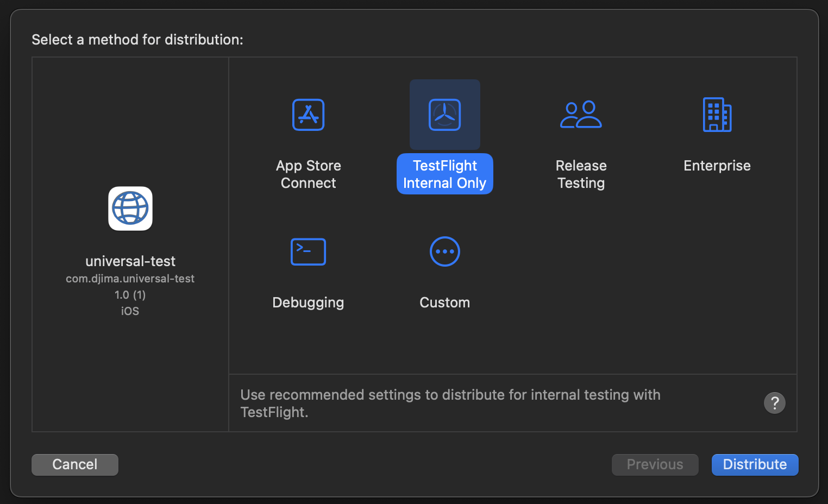Click the Debugging label
Image resolution: width=828 pixels, height=504 pixels.
click(x=308, y=303)
